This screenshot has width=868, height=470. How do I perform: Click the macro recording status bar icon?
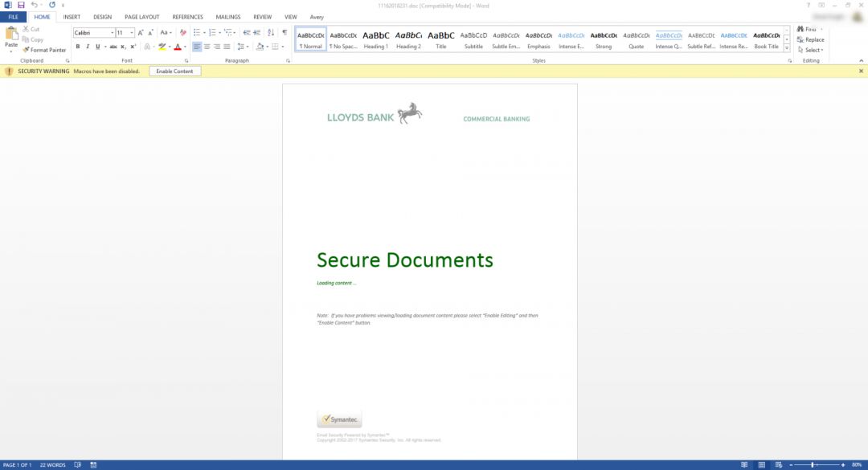93,465
